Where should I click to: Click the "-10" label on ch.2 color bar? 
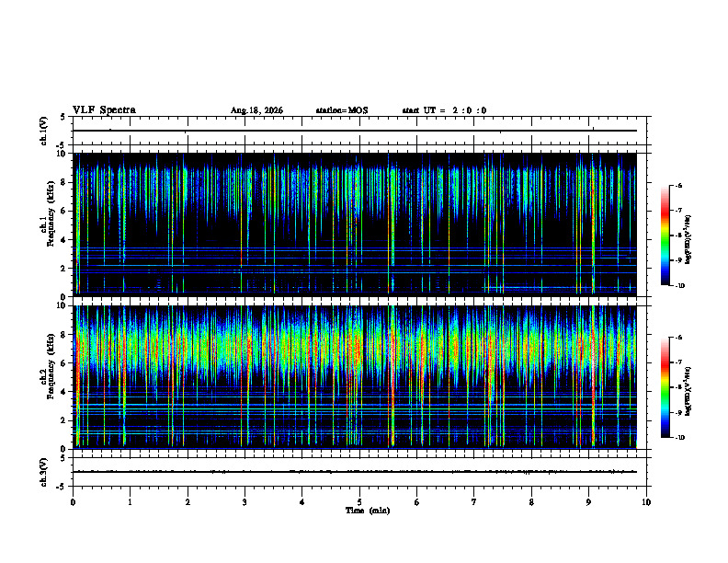coord(679,437)
